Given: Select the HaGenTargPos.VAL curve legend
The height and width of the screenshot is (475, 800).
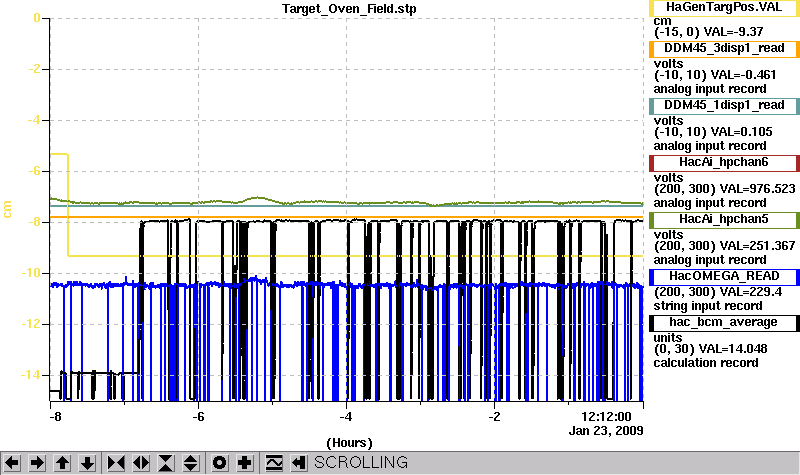Looking at the screenshot, I should point(724,8).
